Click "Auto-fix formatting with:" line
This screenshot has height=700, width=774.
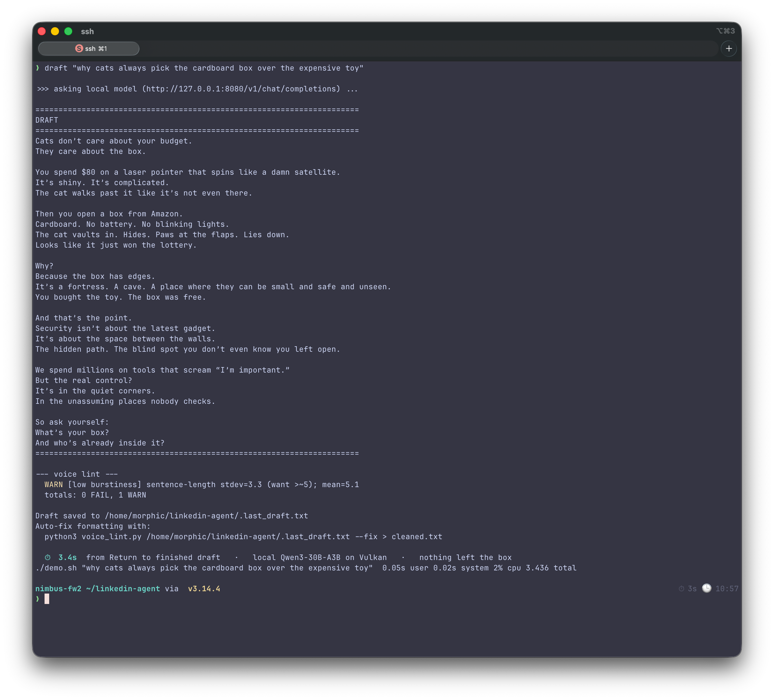tap(93, 526)
